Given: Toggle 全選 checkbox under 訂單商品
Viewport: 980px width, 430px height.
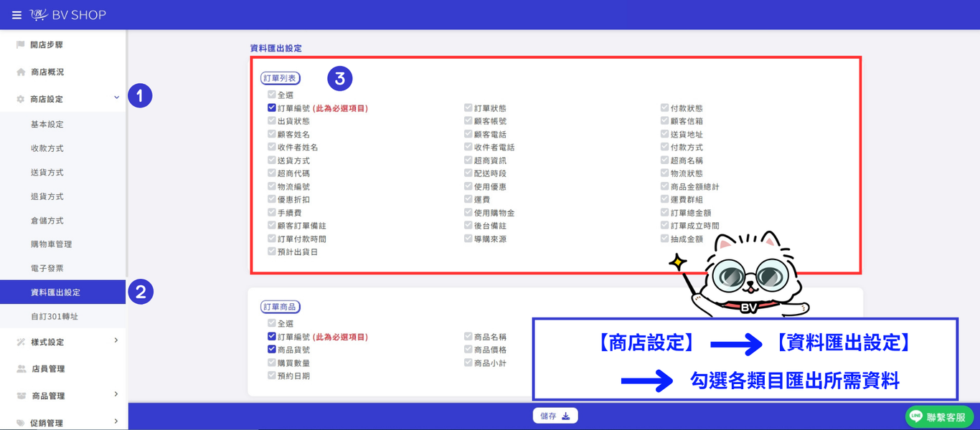Looking at the screenshot, I should click(271, 323).
